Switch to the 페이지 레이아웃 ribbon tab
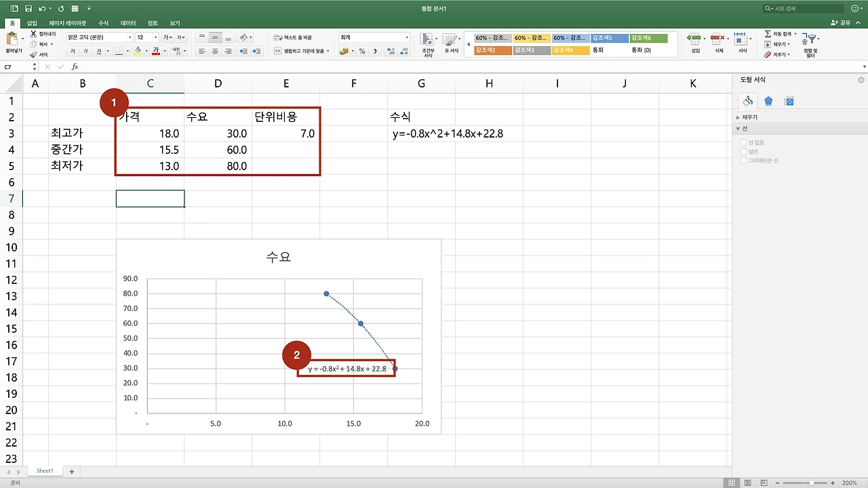The image size is (868, 488). pos(68,23)
